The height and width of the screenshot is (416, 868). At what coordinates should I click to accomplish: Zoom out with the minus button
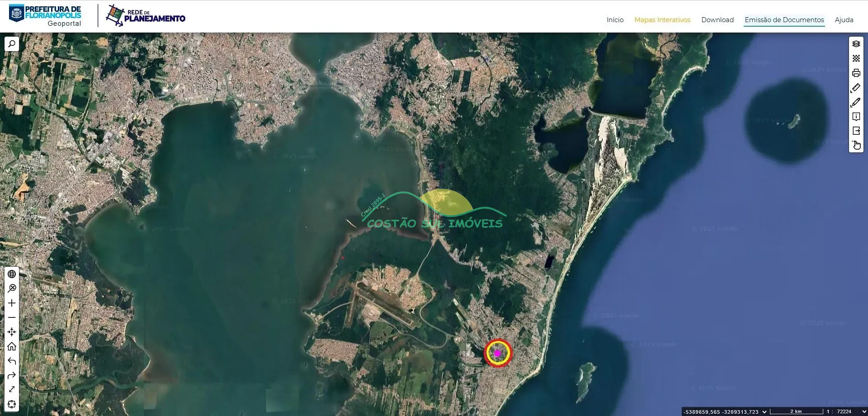(x=12, y=317)
